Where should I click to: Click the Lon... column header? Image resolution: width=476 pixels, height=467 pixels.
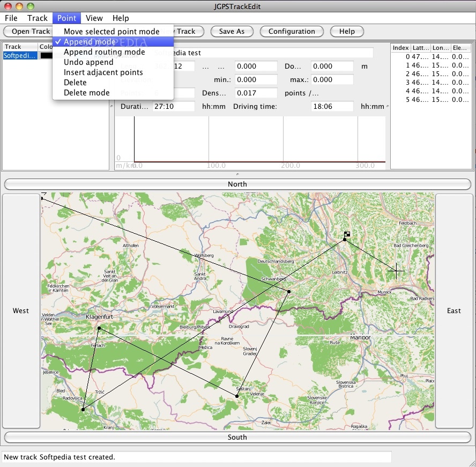coord(441,48)
